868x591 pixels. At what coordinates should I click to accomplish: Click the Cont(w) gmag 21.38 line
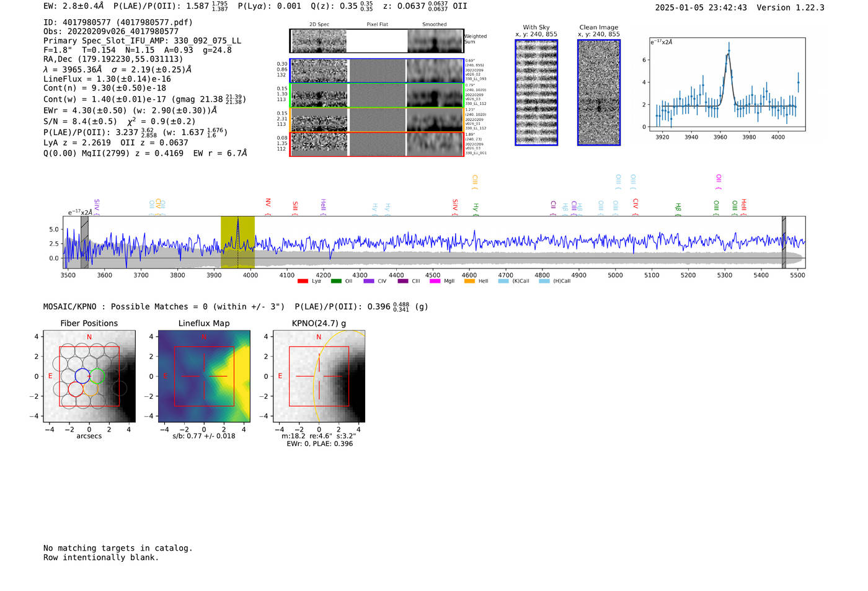coord(144,99)
